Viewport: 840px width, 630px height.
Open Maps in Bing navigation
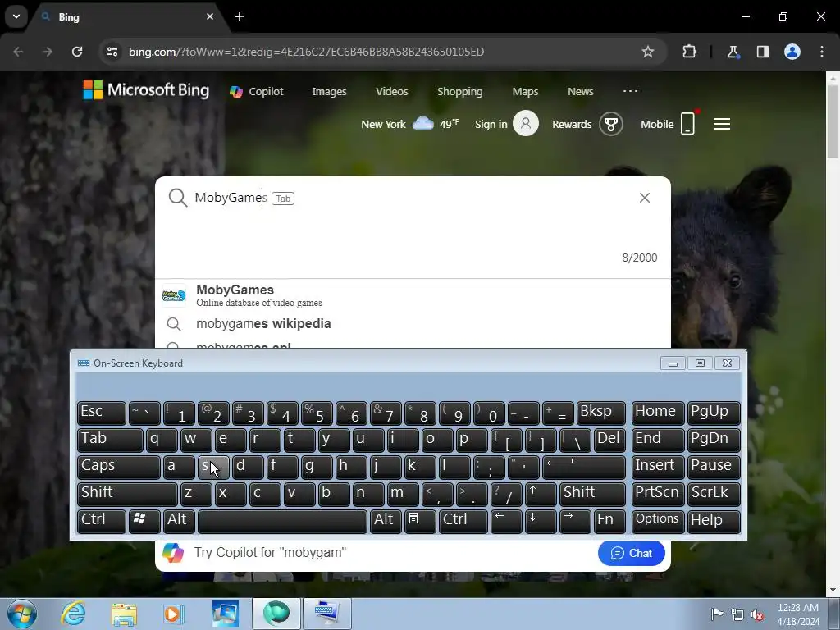coord(525,92)
